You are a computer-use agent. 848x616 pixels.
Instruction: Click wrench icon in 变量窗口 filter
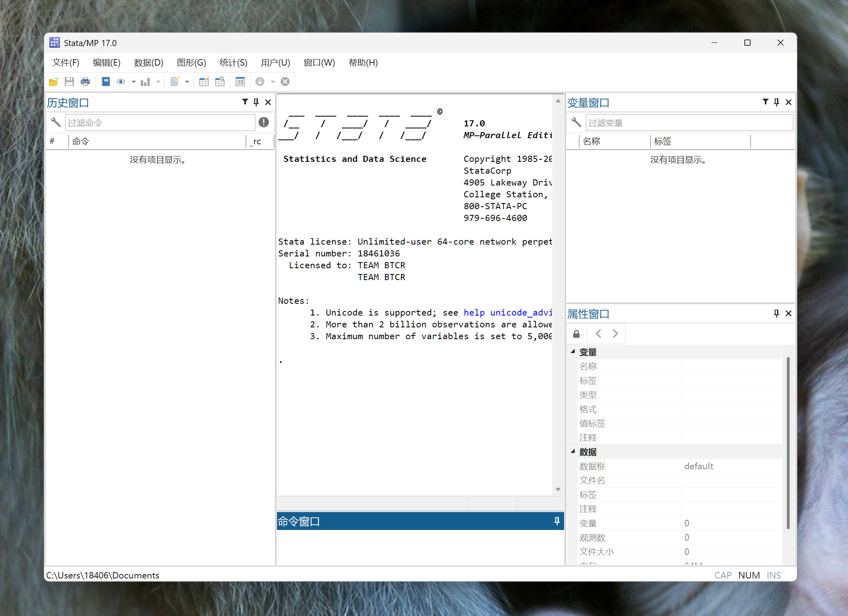point(576,122)
